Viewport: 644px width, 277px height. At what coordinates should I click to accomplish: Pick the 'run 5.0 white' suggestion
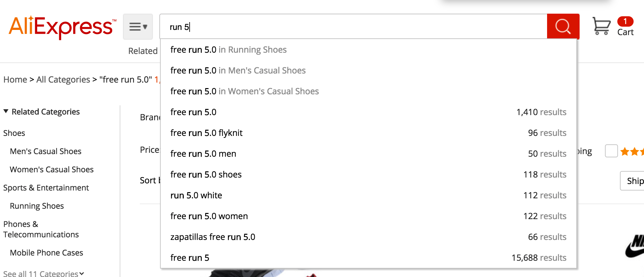pos(369,195)
